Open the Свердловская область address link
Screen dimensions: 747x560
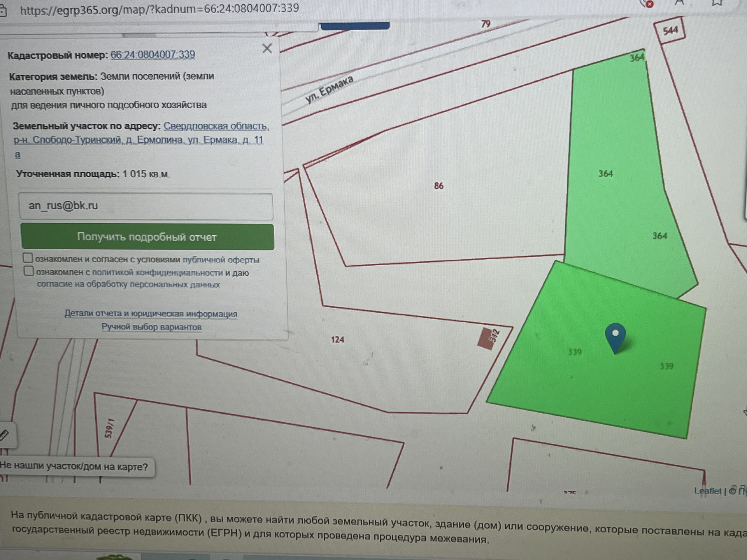[215, 126]
